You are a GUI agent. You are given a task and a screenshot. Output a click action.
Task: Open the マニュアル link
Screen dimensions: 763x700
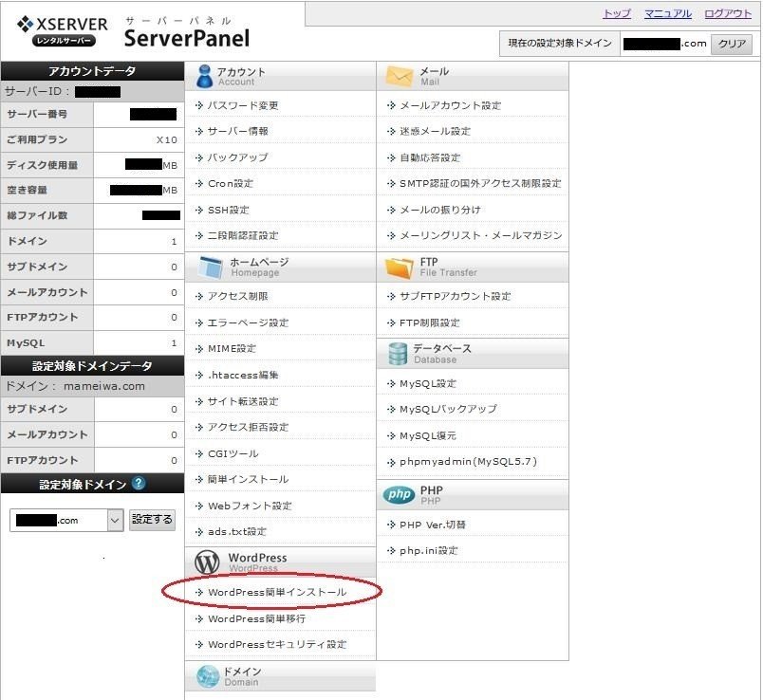pyautogui.click(x=668, y=13)
